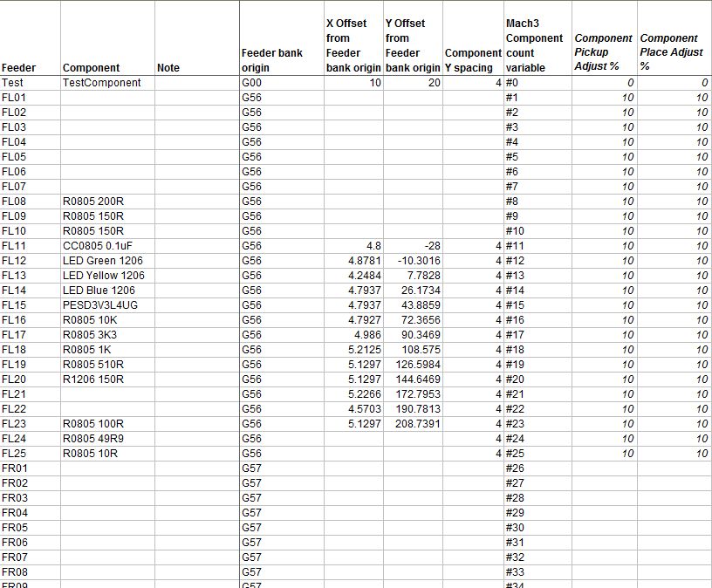The width and height of the screenshot is (712, 588).
Task: Click the CC0805 0.1uF component cell
Action: [x=95, y=246]
